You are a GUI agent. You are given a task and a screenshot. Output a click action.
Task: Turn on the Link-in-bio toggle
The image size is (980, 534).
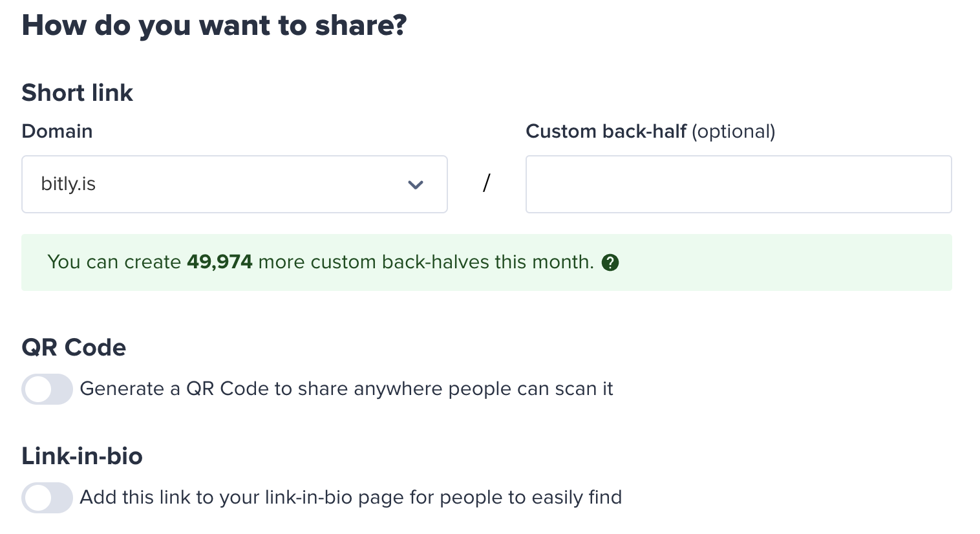coord(47,498)
